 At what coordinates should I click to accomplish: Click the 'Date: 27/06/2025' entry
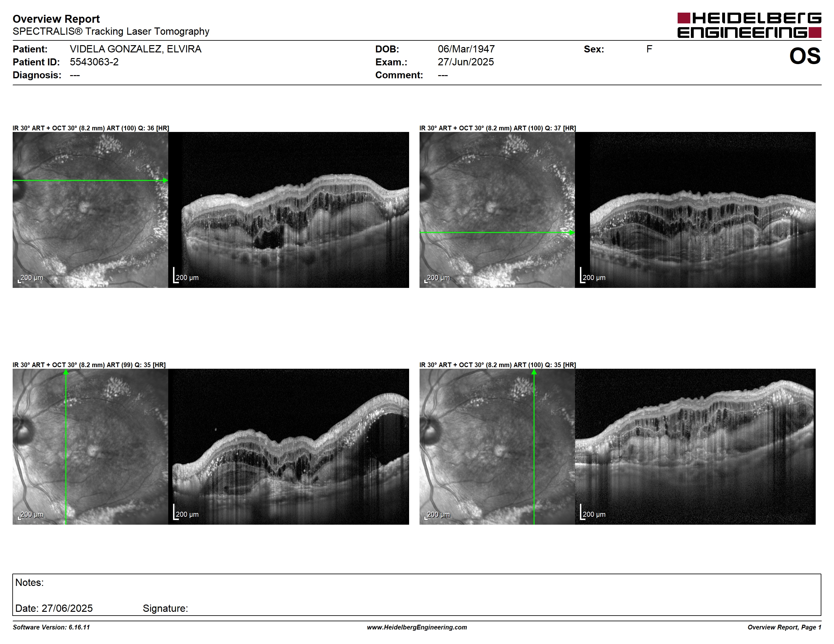coord(54,608)
